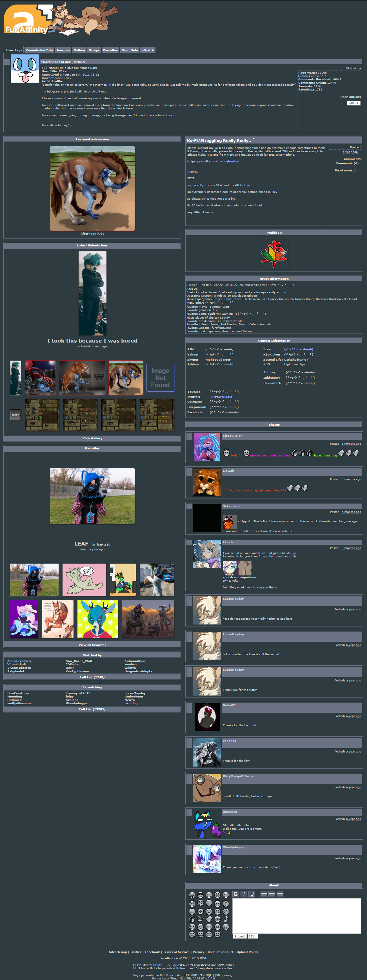This screenshot has height=980, width=367.
Task: Open the watched-by Full List (1243)
Action: pyautogui.click(x=92, y=677)
